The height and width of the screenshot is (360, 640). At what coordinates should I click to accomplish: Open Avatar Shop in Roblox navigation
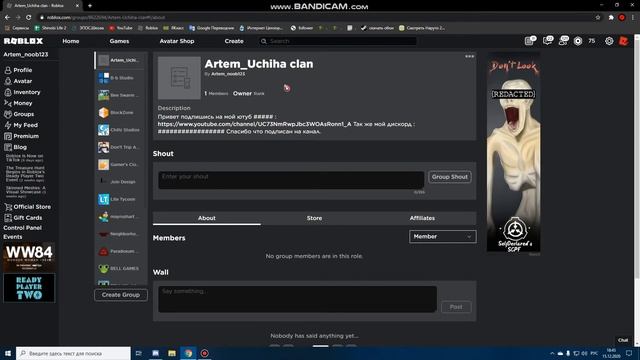177,41
